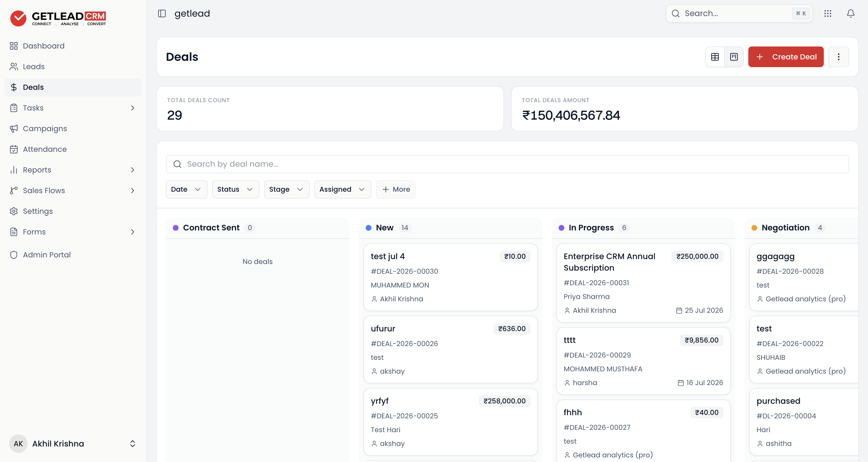Screen dimensions: 868x462
Task: Click the In Progress column header
Action: tap(643, 228)
